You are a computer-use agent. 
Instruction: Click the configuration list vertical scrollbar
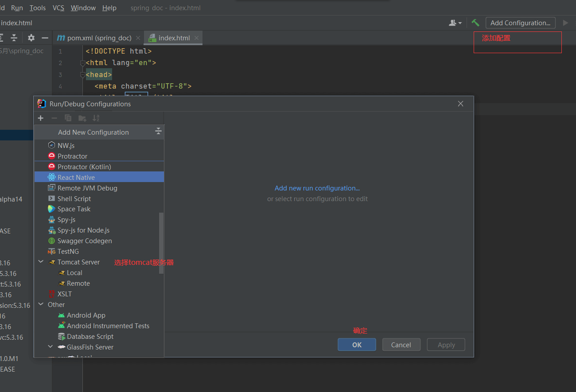161,243
